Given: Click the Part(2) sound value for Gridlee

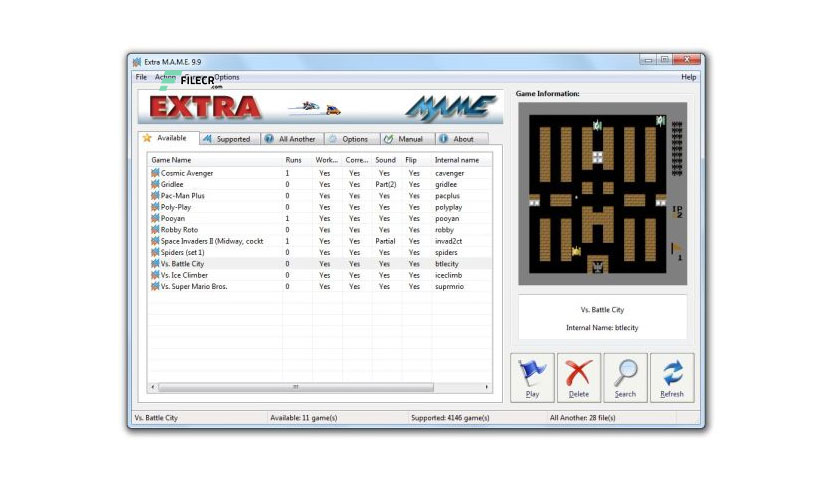Looking at the screenshot, I should pos(385,184).
